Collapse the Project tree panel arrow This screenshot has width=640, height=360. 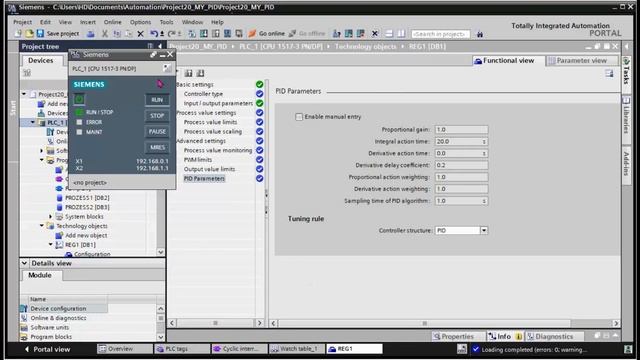[x=160, y=46]
